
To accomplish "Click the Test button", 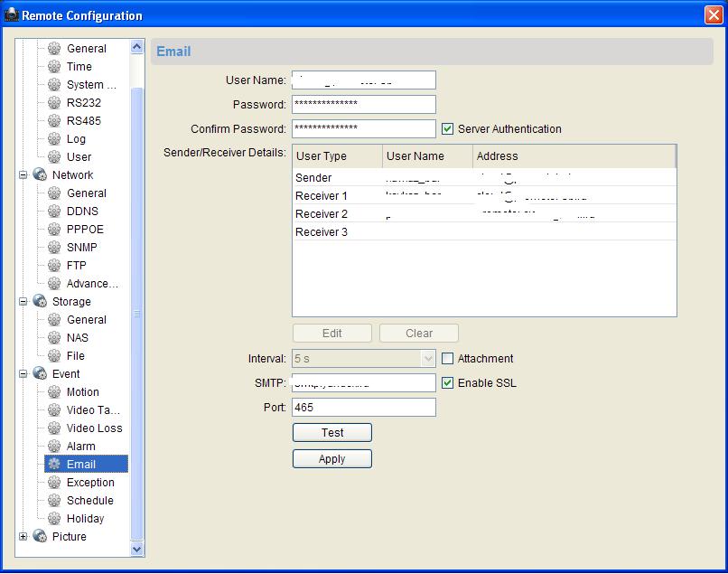I will point(332,433).
